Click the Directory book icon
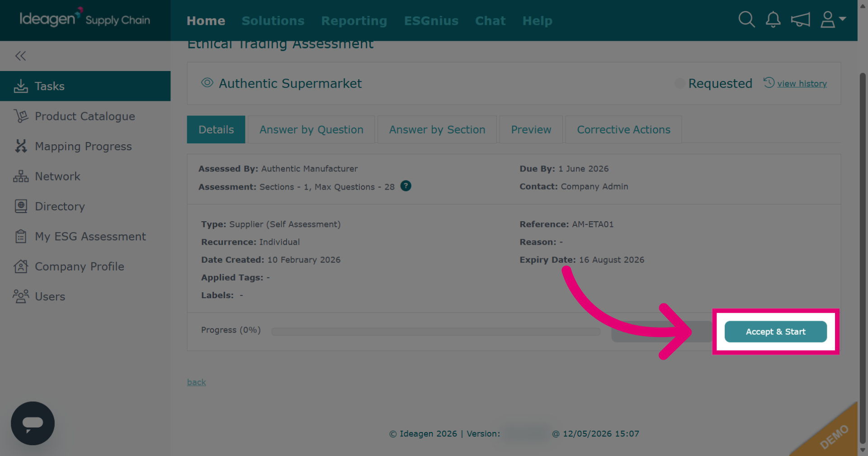 (x=21, y=206)
